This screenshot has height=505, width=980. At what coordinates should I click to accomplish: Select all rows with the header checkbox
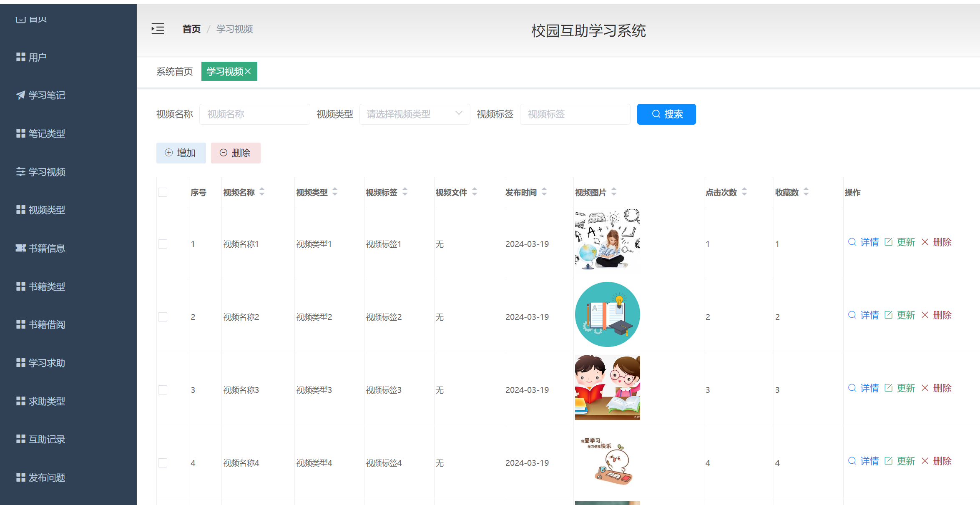click(163, 192)
